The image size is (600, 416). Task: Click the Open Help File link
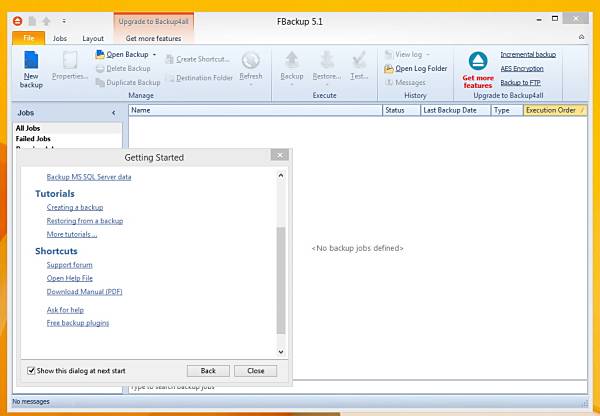pos(70,278)
